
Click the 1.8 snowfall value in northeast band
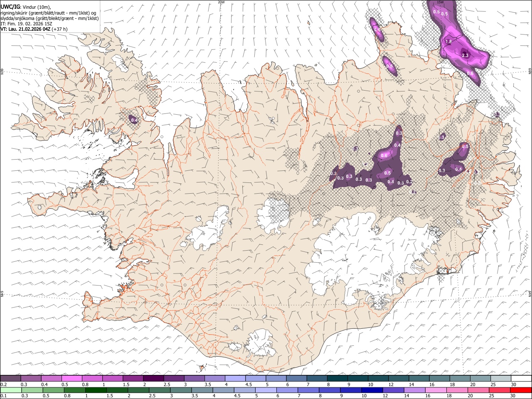pyautogui.click(x=448, y=42)
